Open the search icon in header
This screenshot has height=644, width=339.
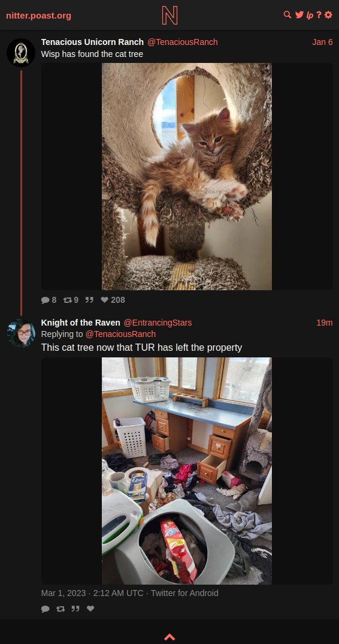[287, 15]
